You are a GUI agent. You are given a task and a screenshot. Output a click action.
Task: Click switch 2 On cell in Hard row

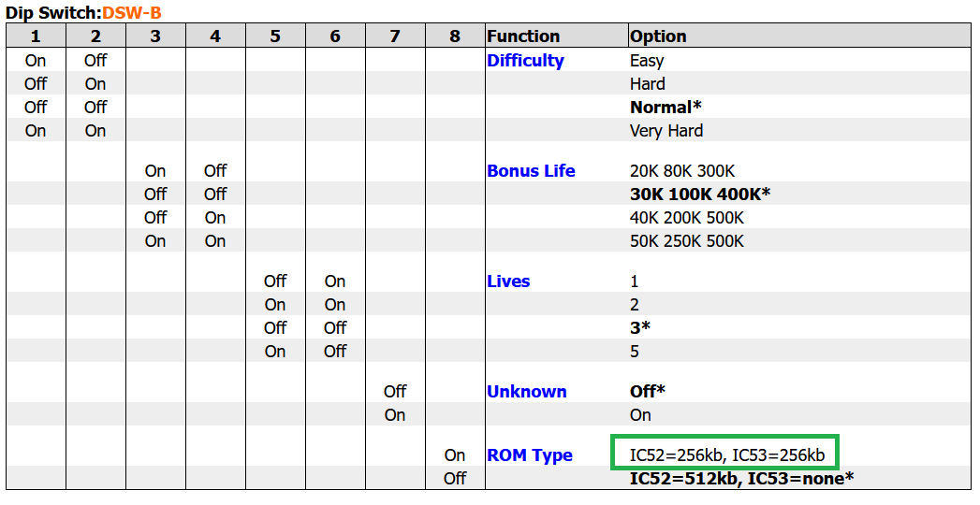95,83
